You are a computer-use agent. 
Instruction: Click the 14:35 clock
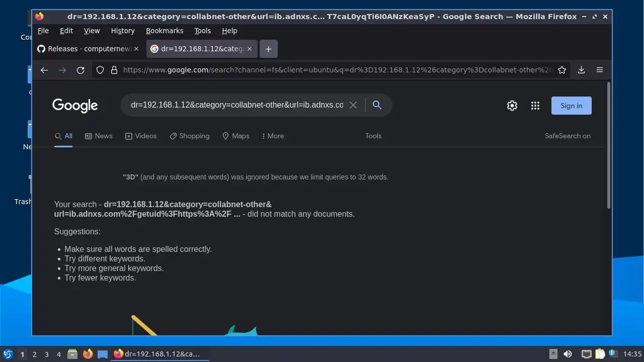tap(632, 354)
